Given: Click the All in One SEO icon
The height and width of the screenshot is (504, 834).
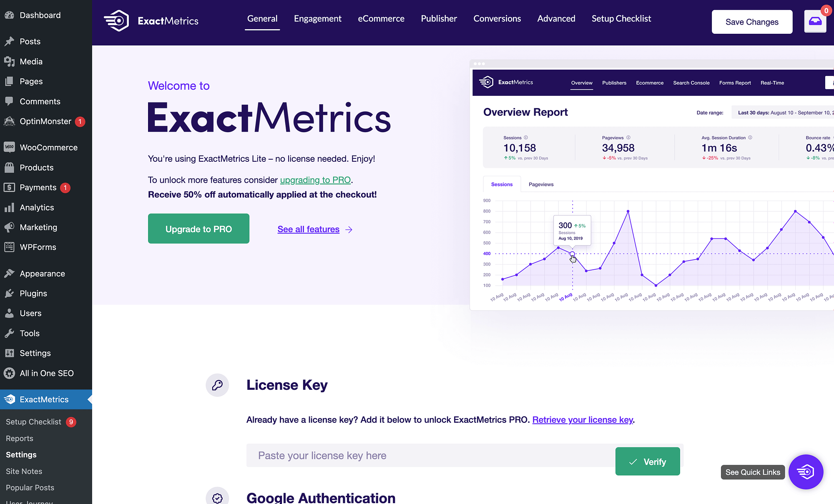Looking at the screenshot, I should coord(10,373).
